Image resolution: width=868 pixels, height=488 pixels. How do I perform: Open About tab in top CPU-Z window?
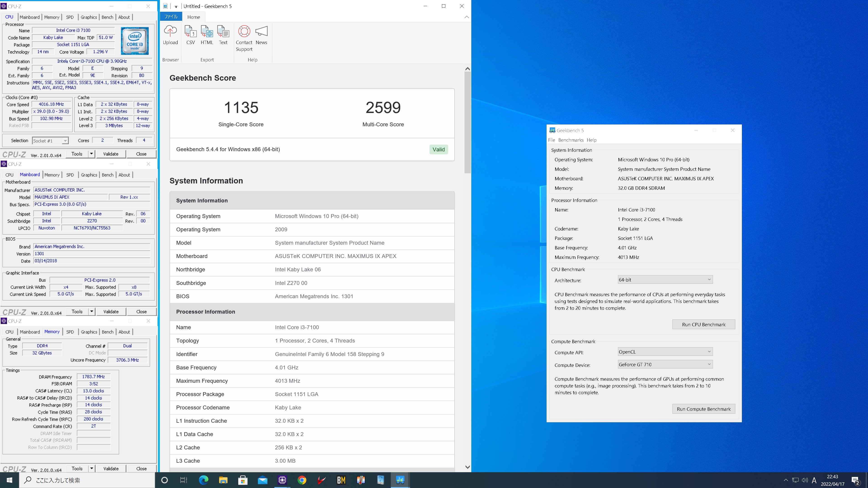point(124,17)
